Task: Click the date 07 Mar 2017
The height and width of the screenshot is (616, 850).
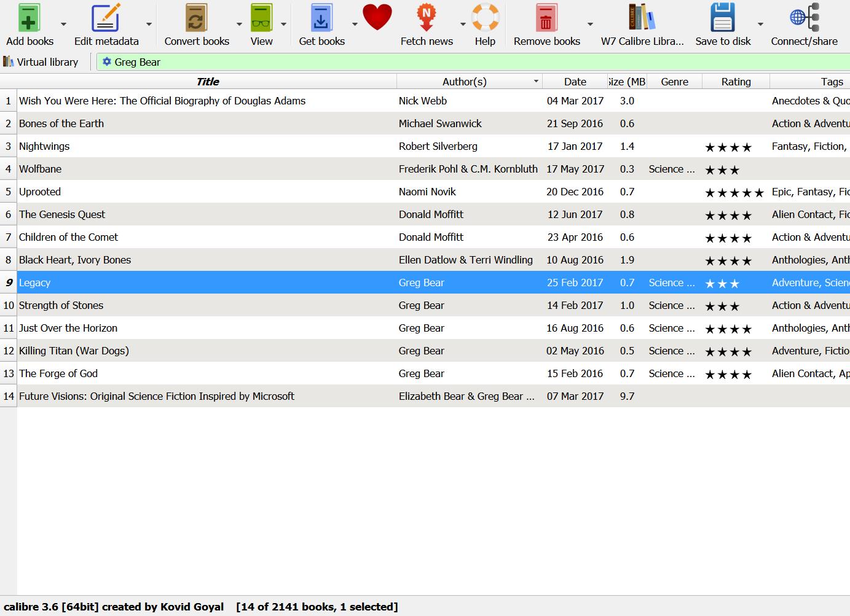Action: (575, 396)
